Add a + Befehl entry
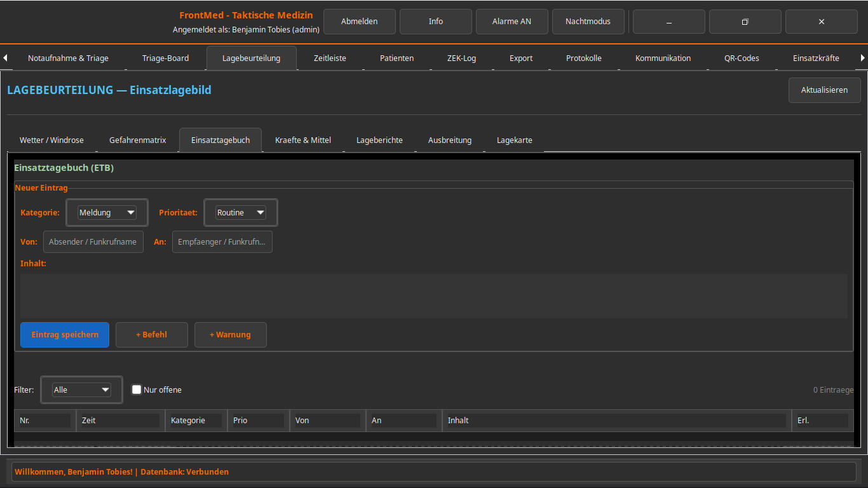Screen dimensions: 868x488 151,335
